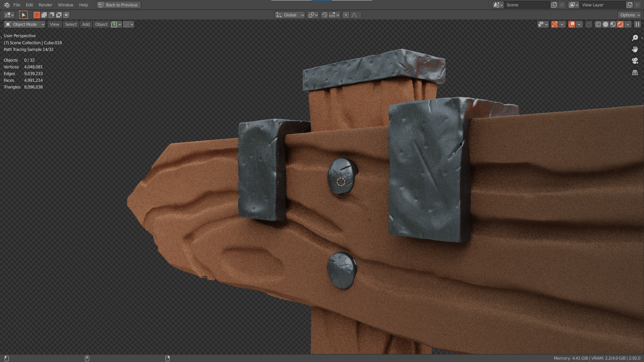Open the Edit menu
The height and width of the screenshot is (362, 644).
[29, 5]
